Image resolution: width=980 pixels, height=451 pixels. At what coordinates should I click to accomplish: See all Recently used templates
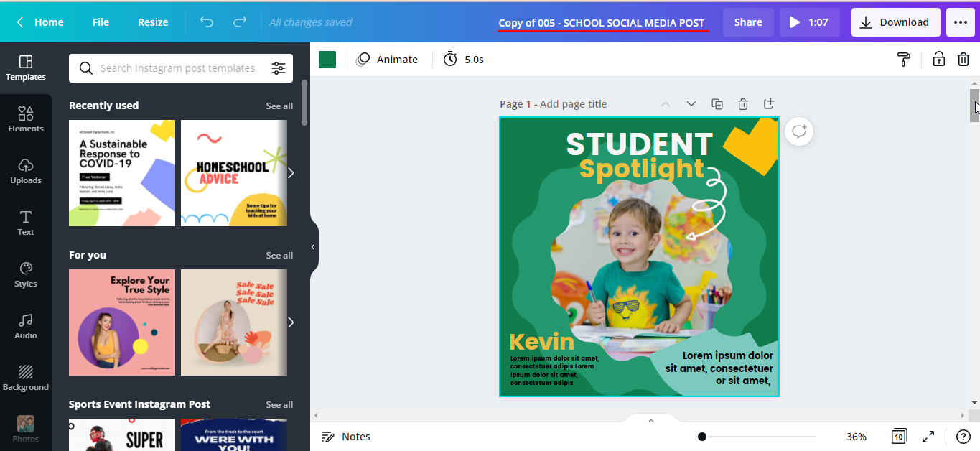coord(279,106)
